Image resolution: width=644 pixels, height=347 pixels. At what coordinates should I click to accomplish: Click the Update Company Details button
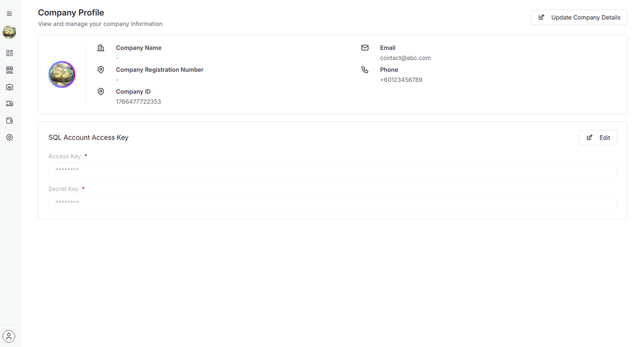(579, 18)
